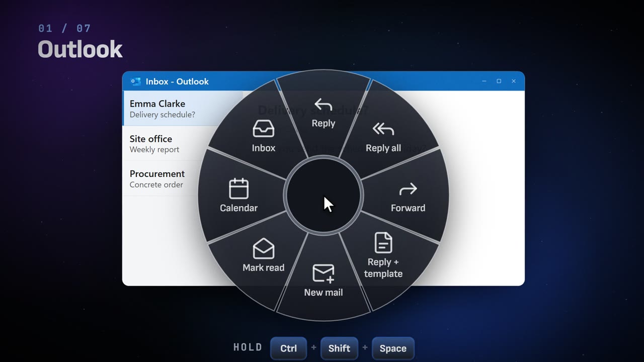The image size is (644, 362).
Task: Click the Outlook app icon in title bar
Action: tap(135, 81)
